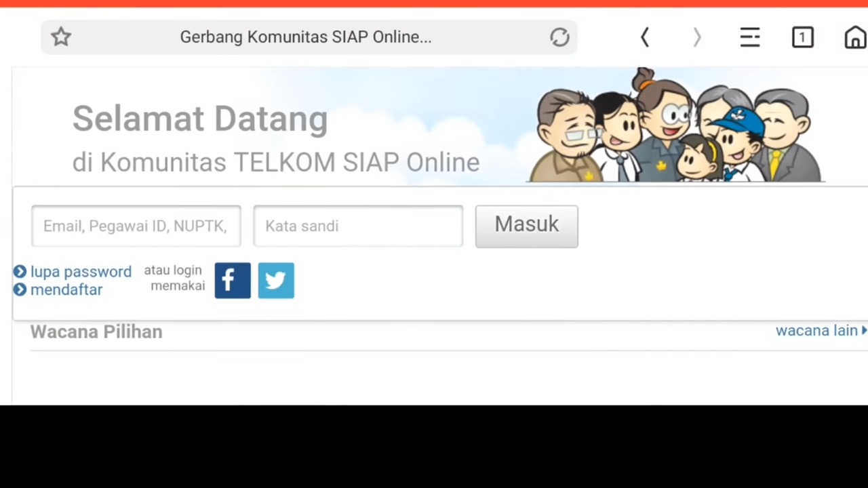Screen dimensions: 868x488
Task: Log in with the Twitter icon
Action: 276,281
